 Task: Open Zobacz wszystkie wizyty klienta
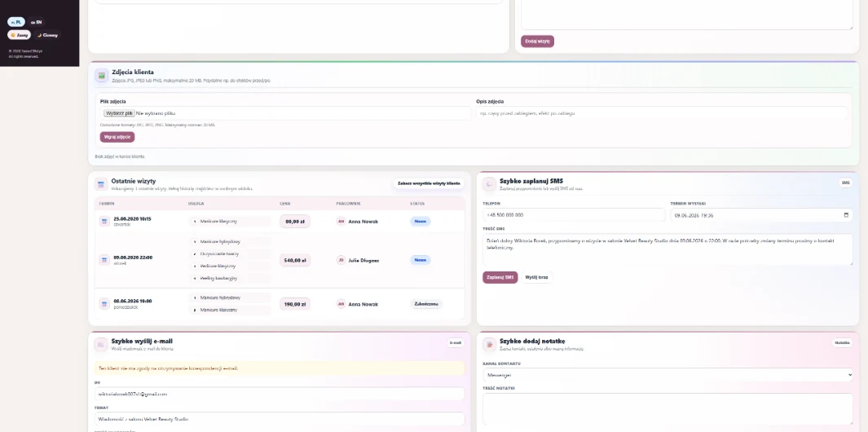[429, 183]
